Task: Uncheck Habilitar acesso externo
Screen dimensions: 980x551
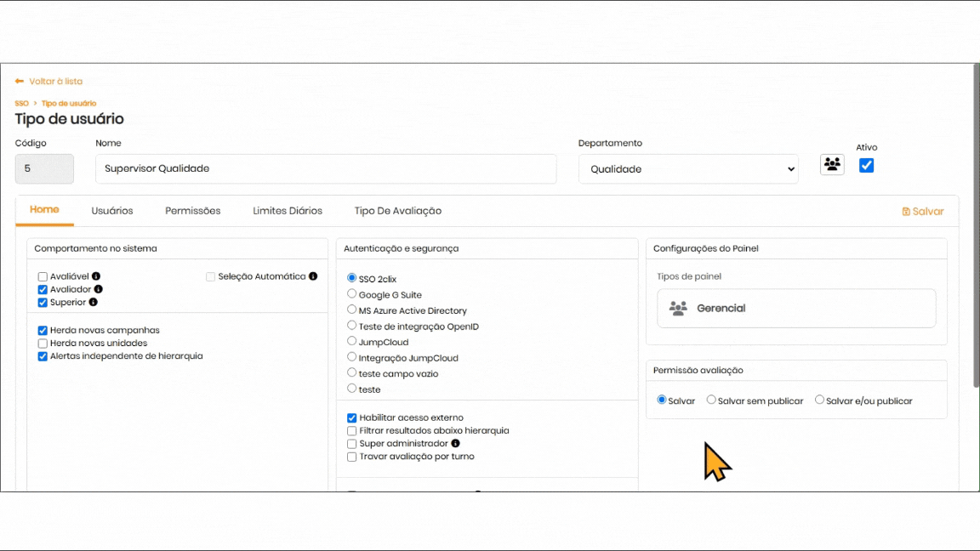Action: 352,418
